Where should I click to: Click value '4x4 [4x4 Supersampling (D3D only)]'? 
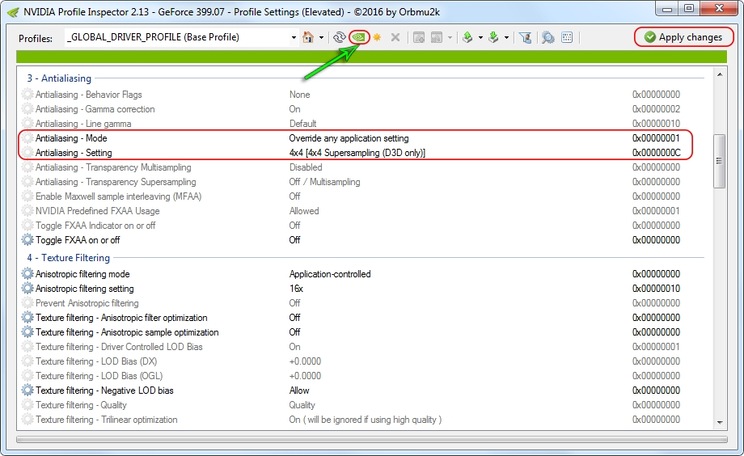(x=357, y=153)
